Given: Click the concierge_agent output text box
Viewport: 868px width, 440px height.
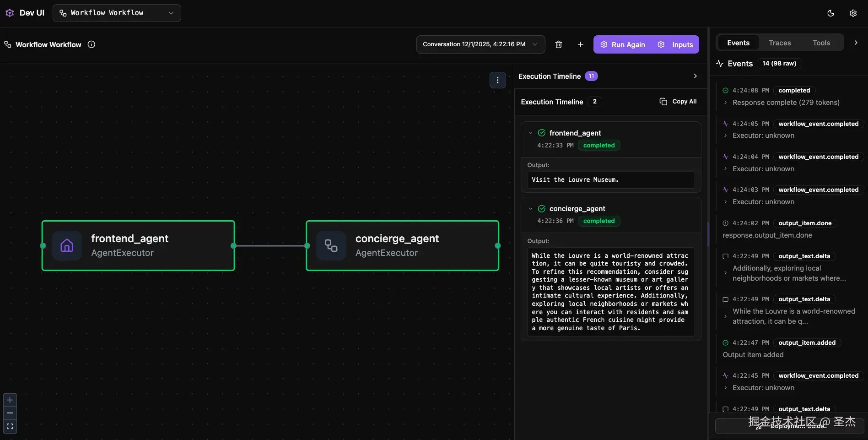Looking at the screenshot, I should coord(611,292).
